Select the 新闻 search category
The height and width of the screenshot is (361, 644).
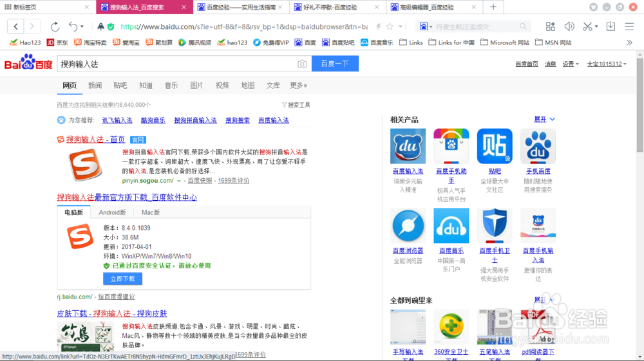coord(95,86)
